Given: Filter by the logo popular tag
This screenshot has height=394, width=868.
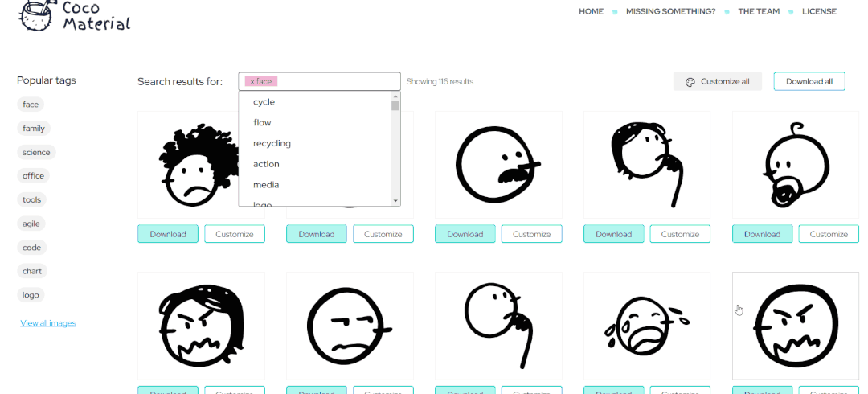Looking at the screenshot, I should [x=31, y=295].
